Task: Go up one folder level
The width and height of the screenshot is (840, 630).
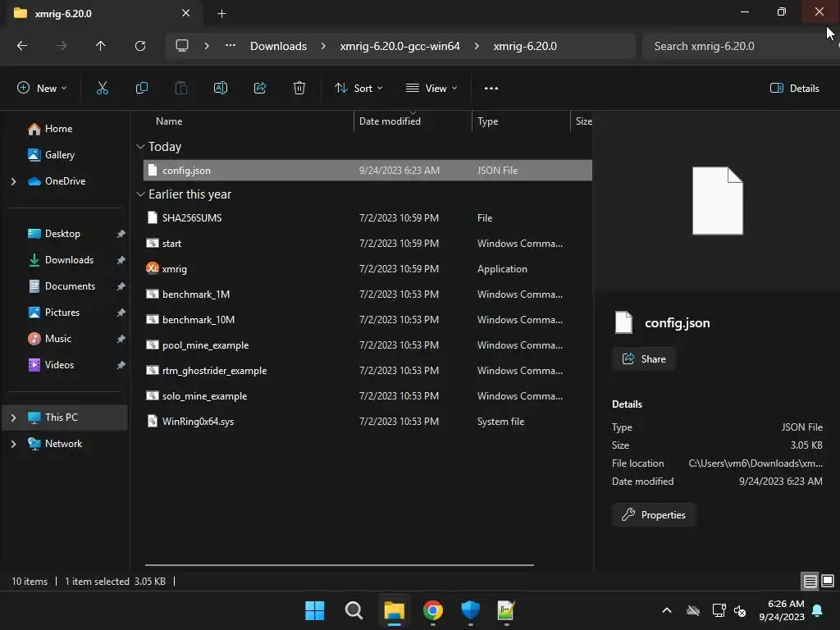Action: click(x=101, y=46)
